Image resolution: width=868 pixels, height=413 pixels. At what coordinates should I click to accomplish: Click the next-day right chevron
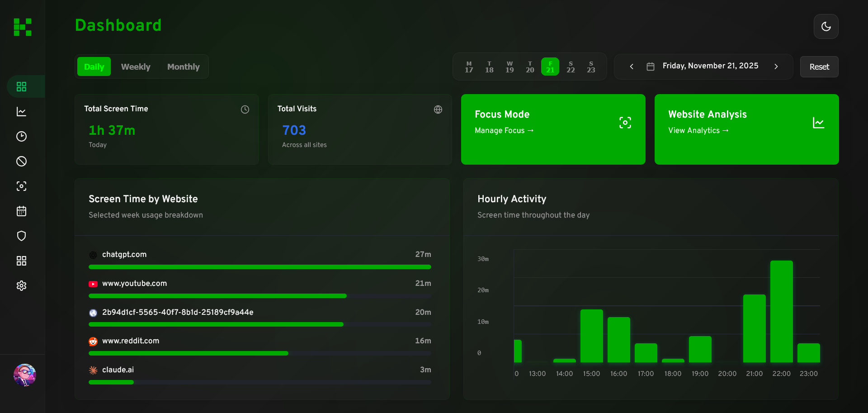point(776,66)
